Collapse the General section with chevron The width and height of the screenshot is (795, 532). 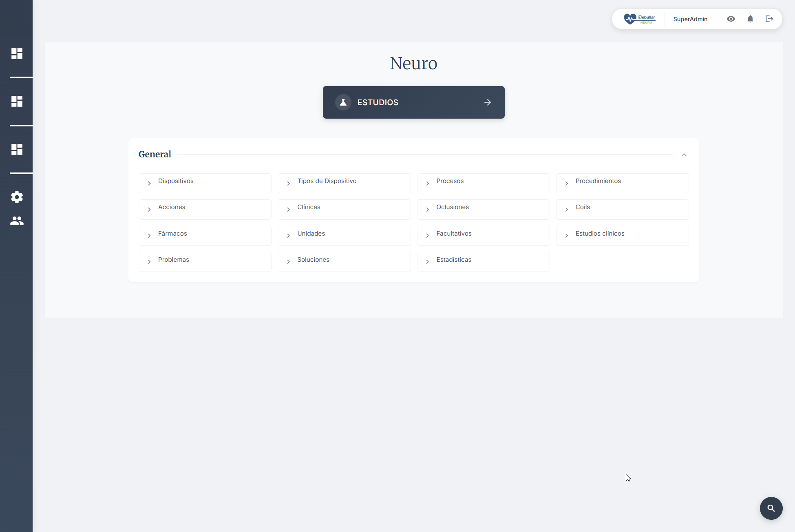tap(684, 155)
